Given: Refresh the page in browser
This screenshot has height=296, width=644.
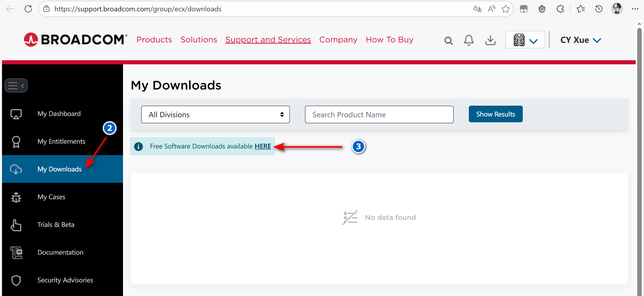Looking at the screenshot, I should tap(28, 9).
